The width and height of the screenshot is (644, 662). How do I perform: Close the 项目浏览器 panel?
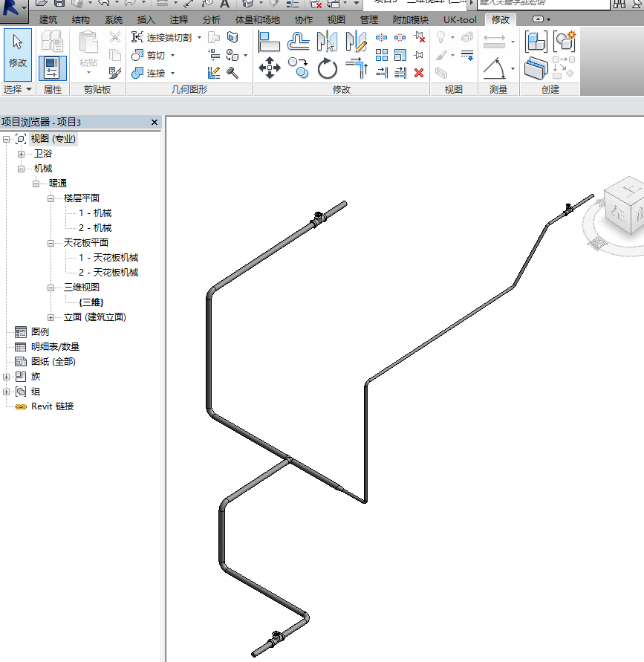click(155, 123)
